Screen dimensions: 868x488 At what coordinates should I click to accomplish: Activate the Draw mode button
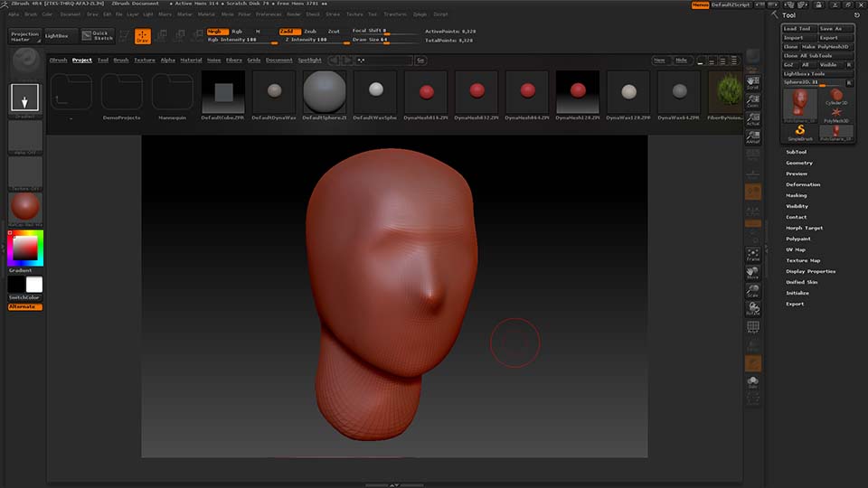[x=142, y=36]
